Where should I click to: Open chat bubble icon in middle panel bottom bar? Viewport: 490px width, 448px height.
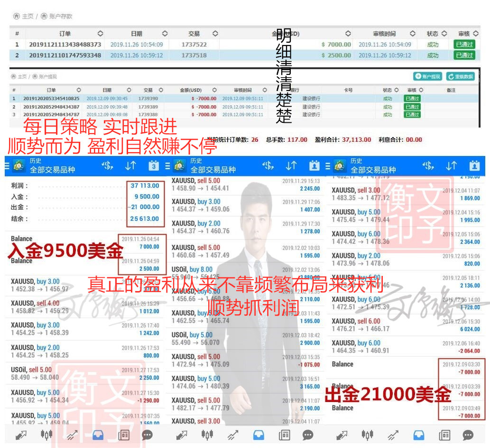click(308, 435)
